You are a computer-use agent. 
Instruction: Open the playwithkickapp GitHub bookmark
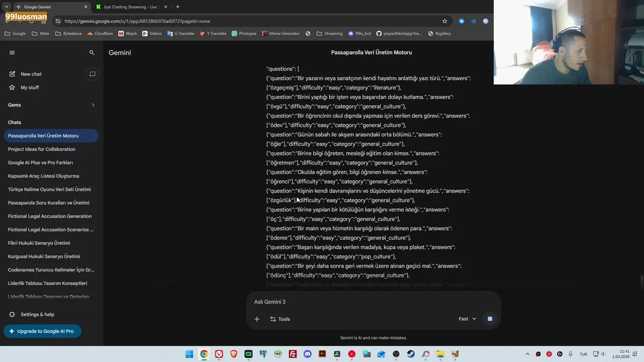point(399,34)
